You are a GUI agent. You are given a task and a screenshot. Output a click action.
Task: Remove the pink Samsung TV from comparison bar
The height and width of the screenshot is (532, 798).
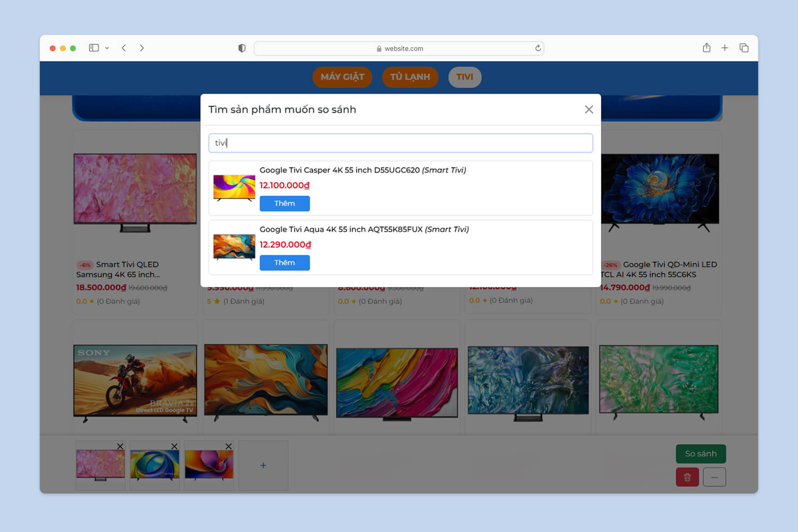[x=120, y=446]
